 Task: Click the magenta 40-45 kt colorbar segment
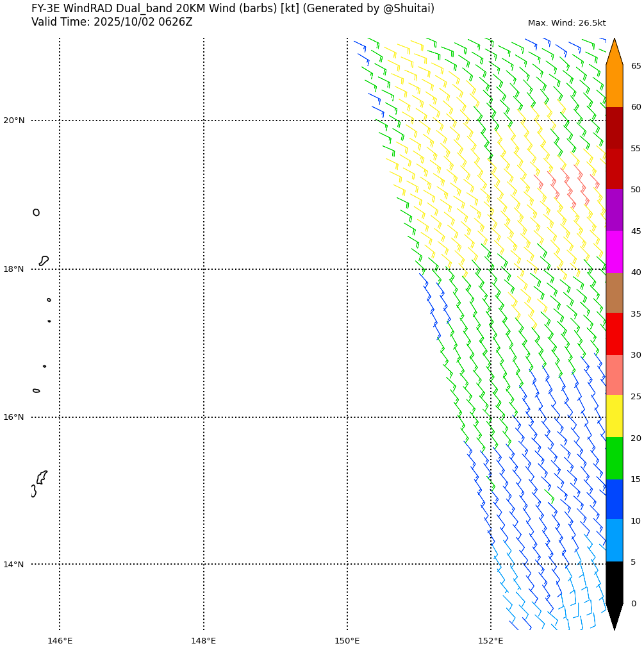pyautogui.click(x=614, y=251)
